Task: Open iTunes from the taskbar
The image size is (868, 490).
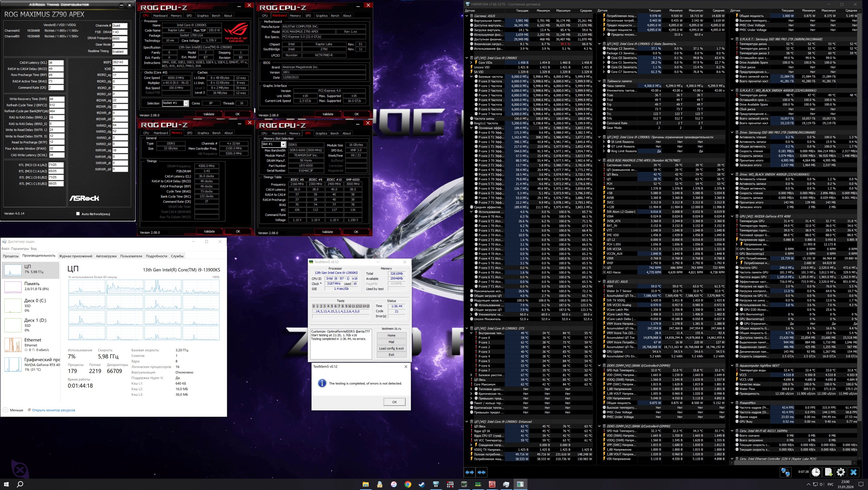Action: pos(394,484)
